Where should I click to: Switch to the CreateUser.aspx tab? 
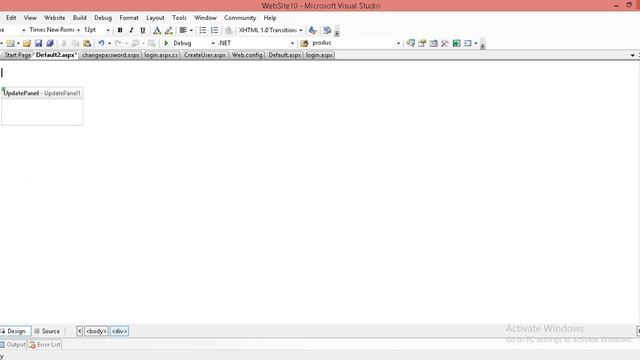click(x=205, y=55)
